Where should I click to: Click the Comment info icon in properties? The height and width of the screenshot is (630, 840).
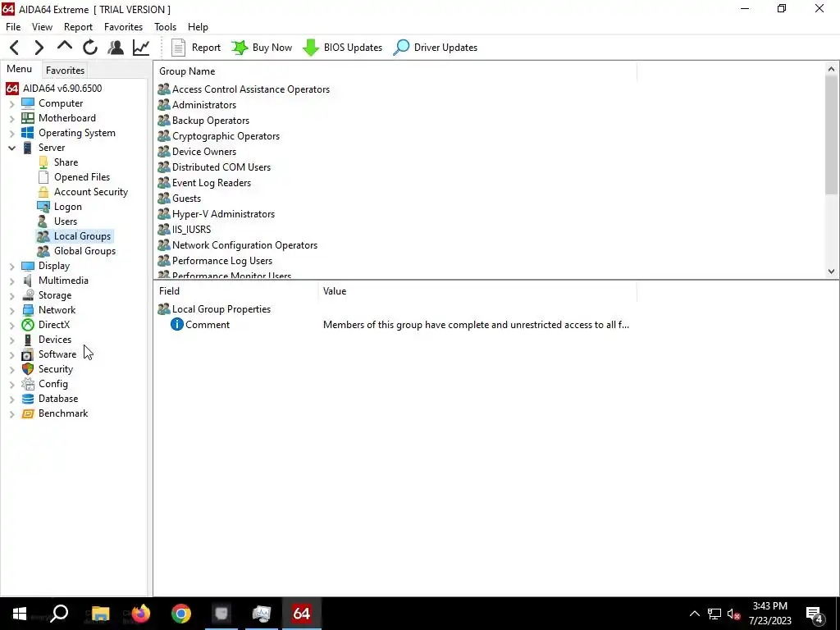click(177, 324)
